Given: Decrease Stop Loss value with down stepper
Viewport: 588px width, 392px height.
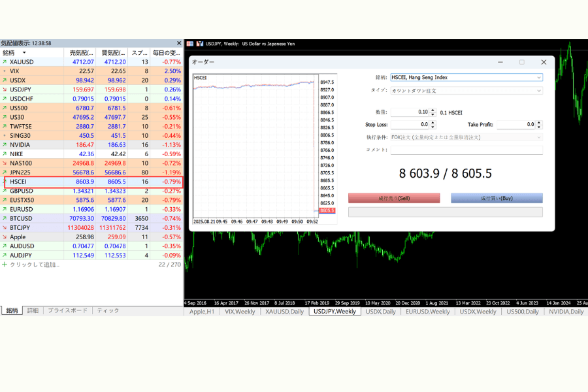Looking at the screenshot, I should (x=433, y=126).
